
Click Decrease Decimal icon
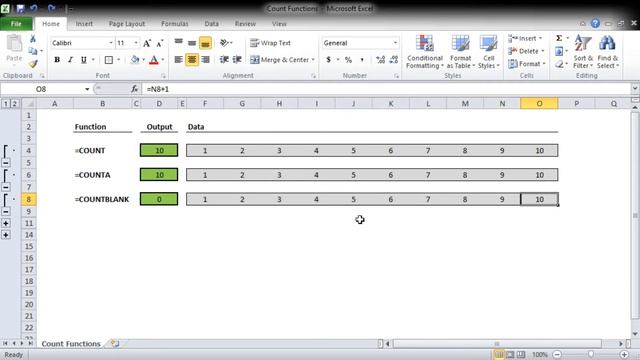pyautogui.click(x=394, y=60)
